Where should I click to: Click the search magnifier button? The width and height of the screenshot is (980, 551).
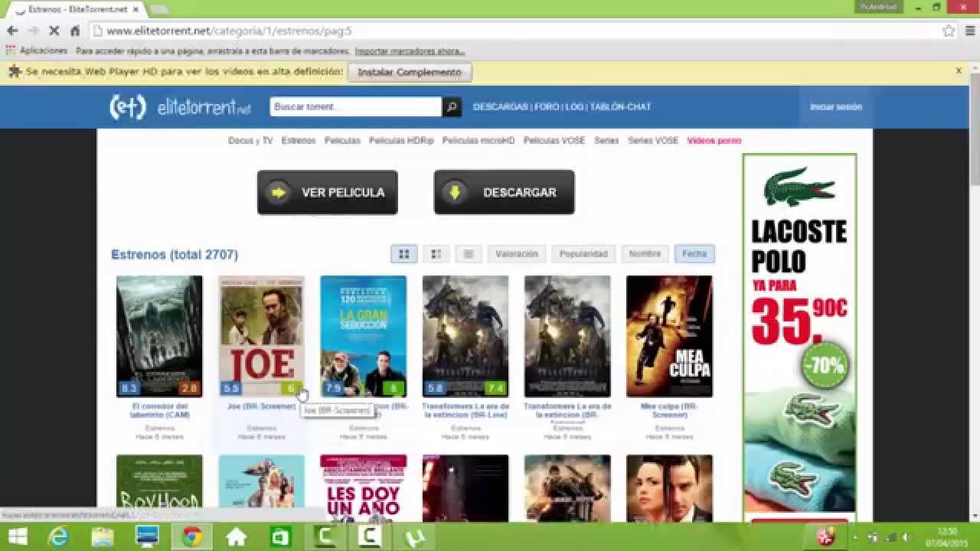click(x=452, y=107)
